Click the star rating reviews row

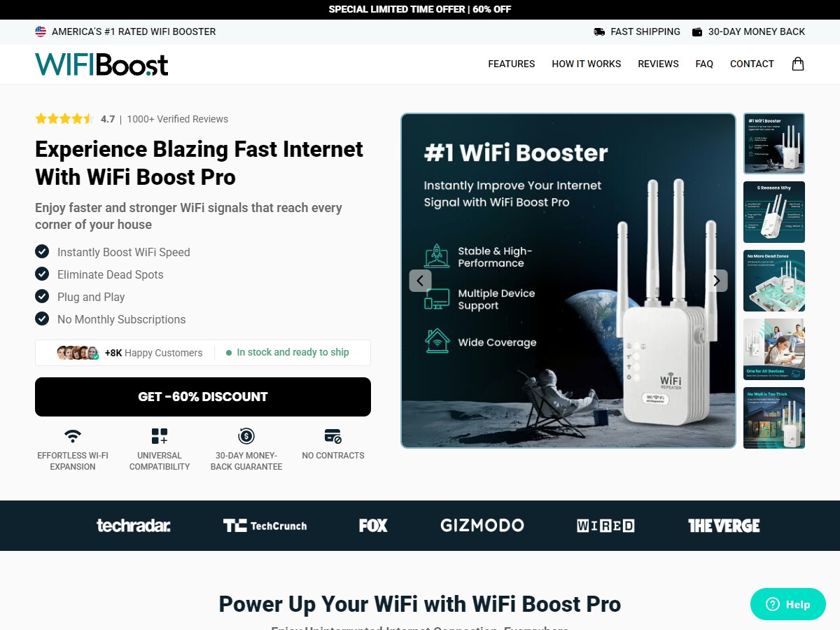click(132, 119)
